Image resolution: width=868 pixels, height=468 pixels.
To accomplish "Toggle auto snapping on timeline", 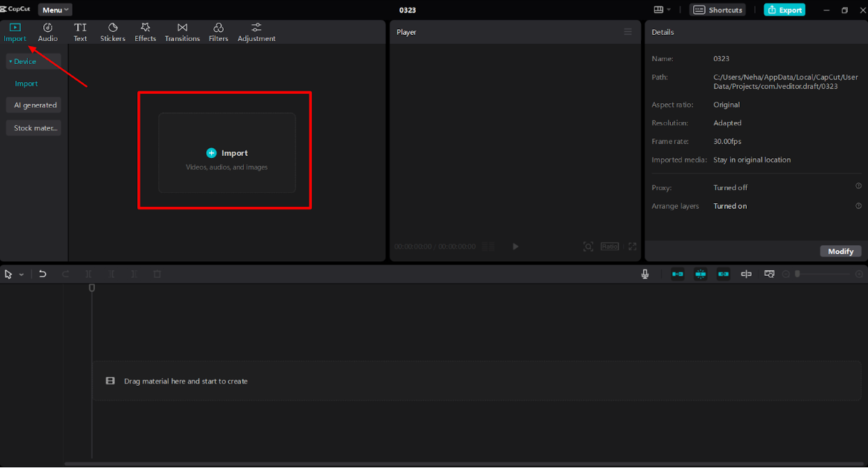I will pos(700,274).
